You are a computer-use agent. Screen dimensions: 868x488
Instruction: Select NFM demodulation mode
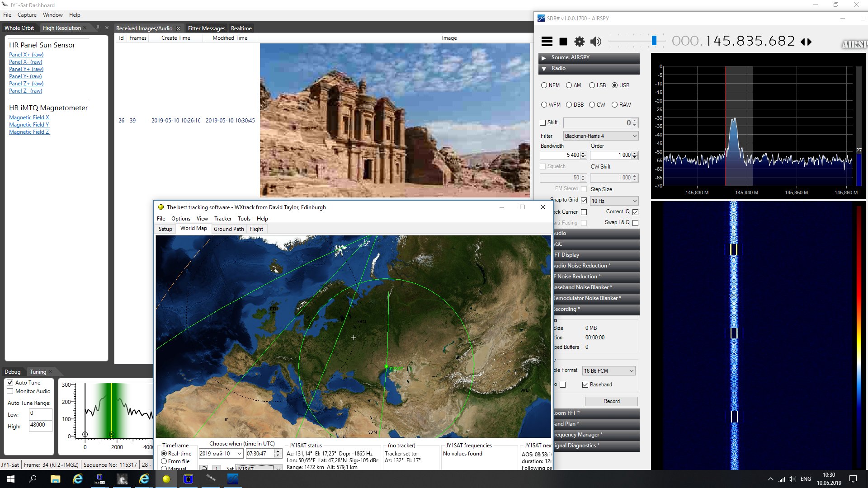(550, 85)
